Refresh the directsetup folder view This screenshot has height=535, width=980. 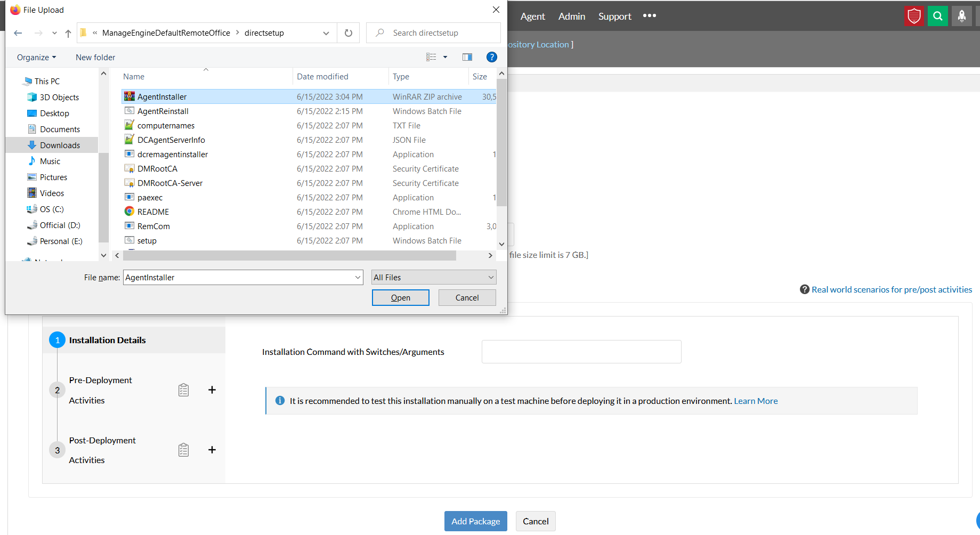click(349, 33)
